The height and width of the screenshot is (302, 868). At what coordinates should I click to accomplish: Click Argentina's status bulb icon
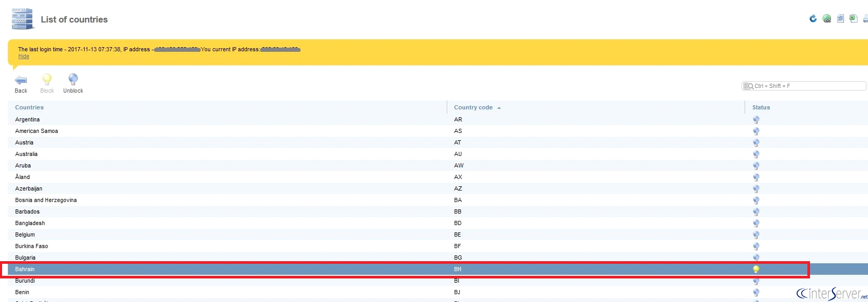point(756,120)
